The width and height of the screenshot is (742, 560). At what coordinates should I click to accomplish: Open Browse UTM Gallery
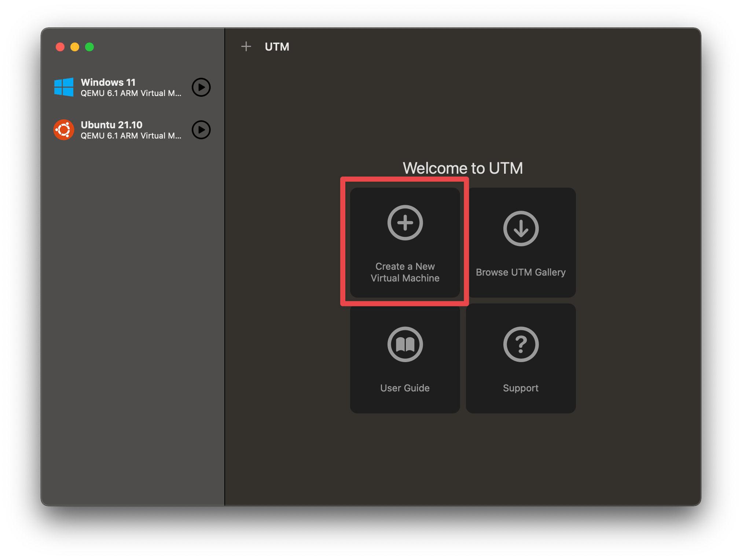521,242
